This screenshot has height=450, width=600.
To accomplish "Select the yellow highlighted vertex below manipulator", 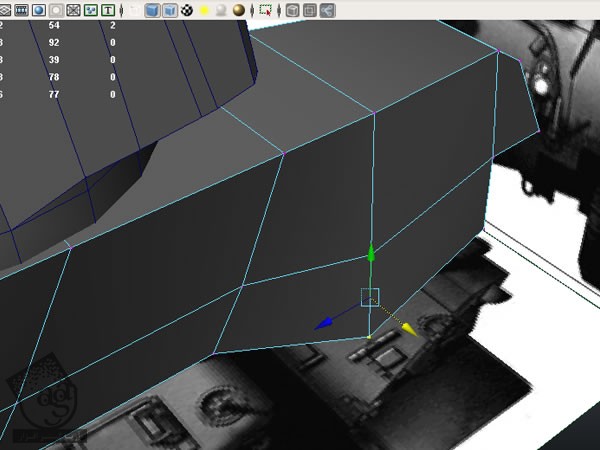I will tap(369, 338).
